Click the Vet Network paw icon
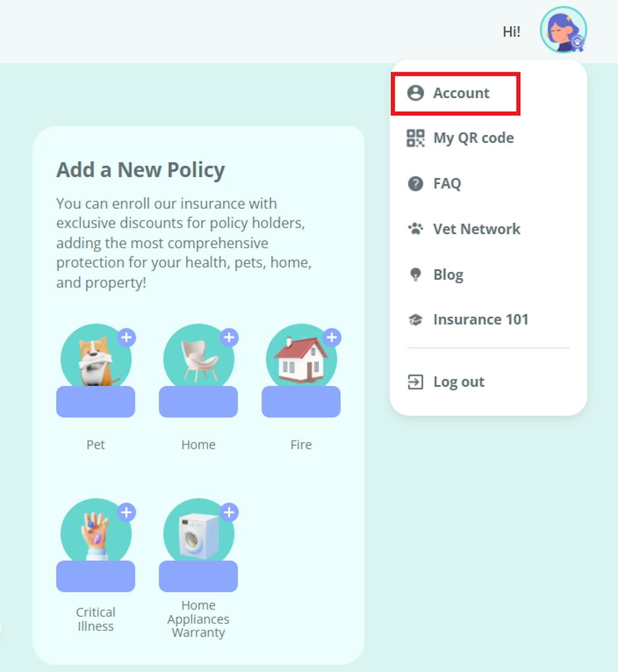 pos(415,229)
